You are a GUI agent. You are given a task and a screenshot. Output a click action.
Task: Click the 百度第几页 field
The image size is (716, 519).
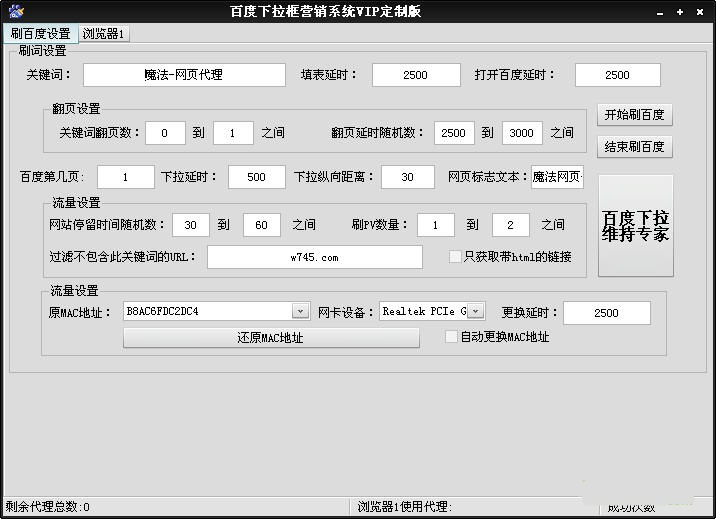click(x=126, y=177)
